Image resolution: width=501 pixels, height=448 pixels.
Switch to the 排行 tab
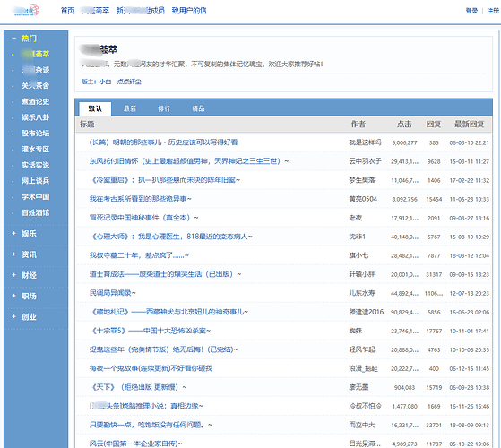click(164, 108)
